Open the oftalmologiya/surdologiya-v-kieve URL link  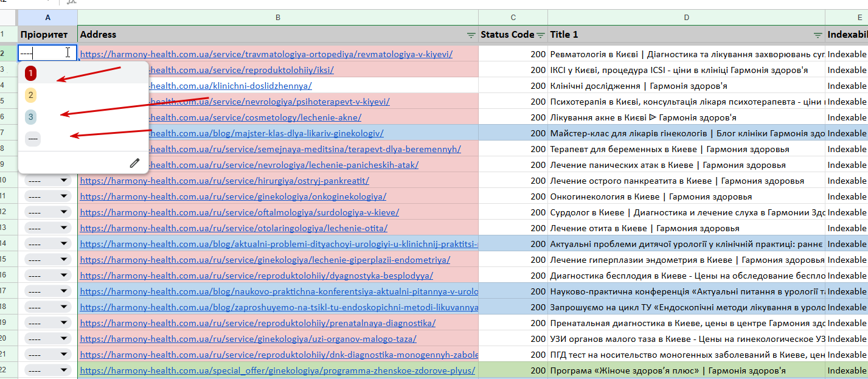[x=240, y=212]
